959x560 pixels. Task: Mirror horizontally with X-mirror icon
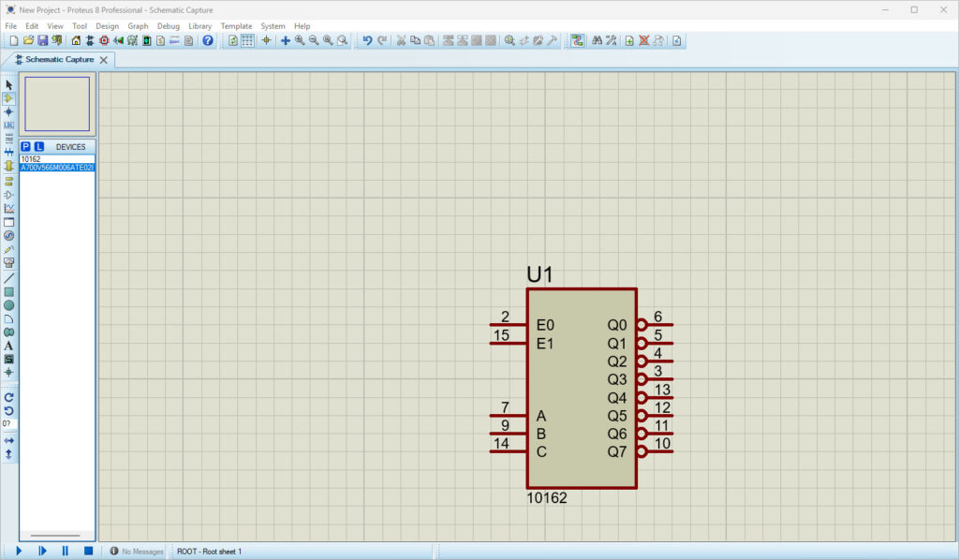coord(8,441)
